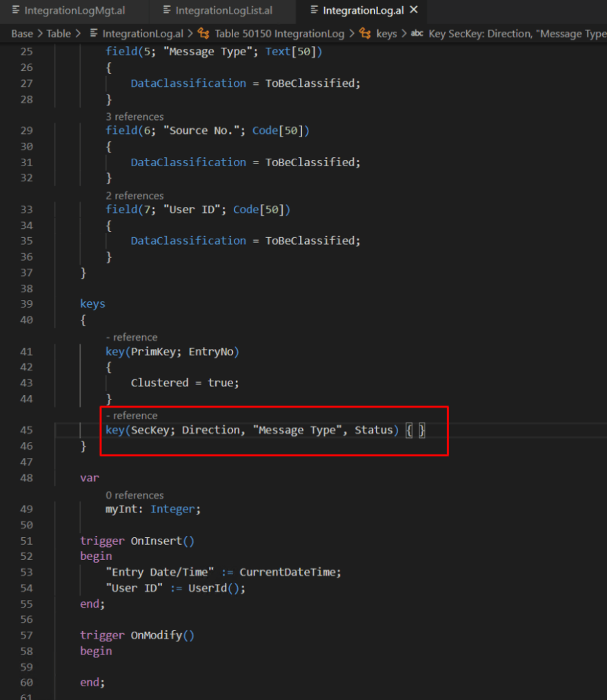This screenshot has width=607, height=700.
Task: Click UserId() on line 54
Action: (x=214, y=588)
